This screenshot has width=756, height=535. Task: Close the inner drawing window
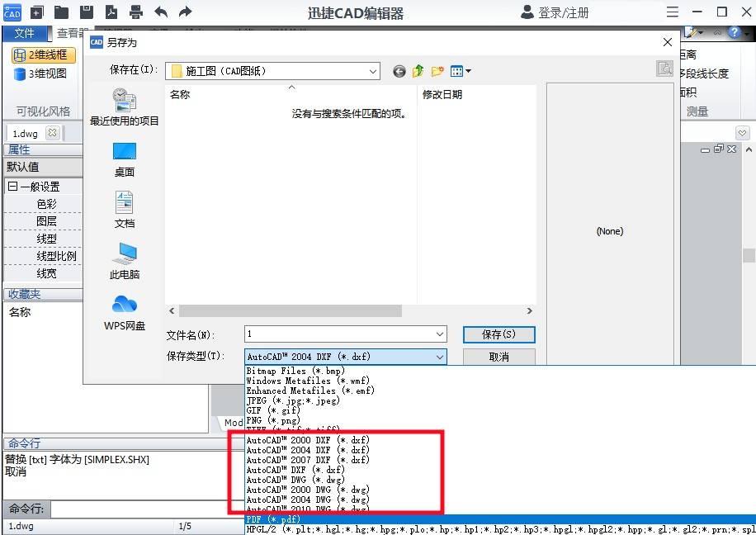pos(732,149)
